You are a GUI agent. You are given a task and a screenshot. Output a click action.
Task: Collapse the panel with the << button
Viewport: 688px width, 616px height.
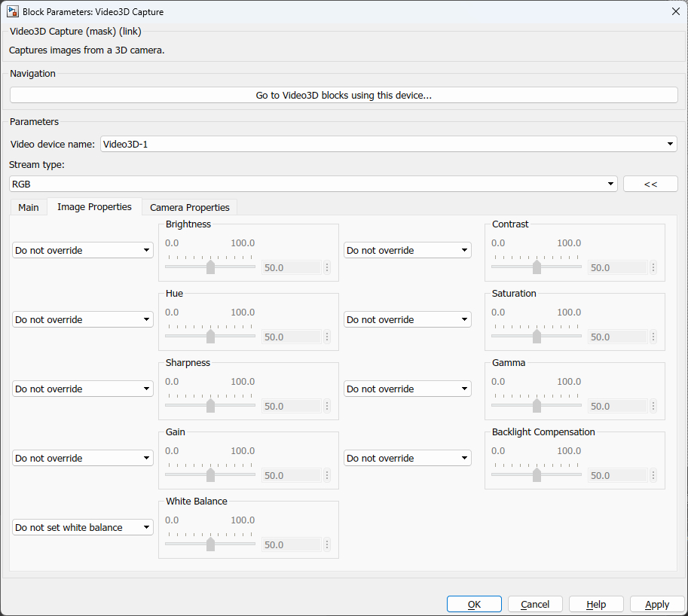tap(650, 183)
